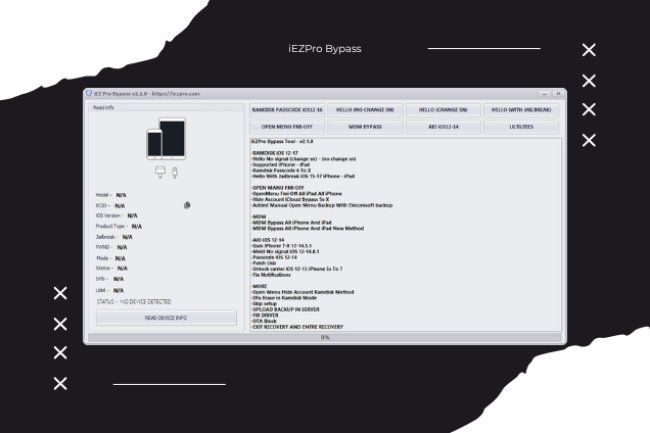Click the copy ECID clipboard icon
This screenshot has height=433, width=650.
click(x=187, y=205)
